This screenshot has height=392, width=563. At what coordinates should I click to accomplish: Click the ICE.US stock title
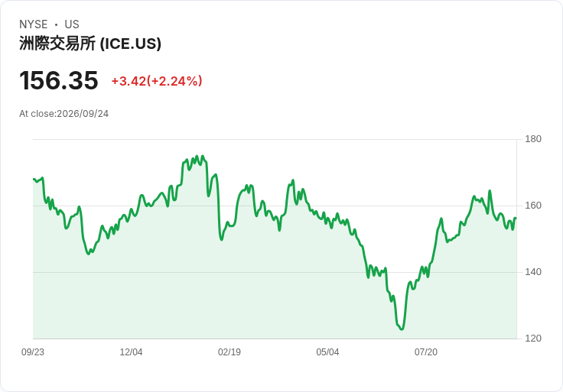point(90,44)
